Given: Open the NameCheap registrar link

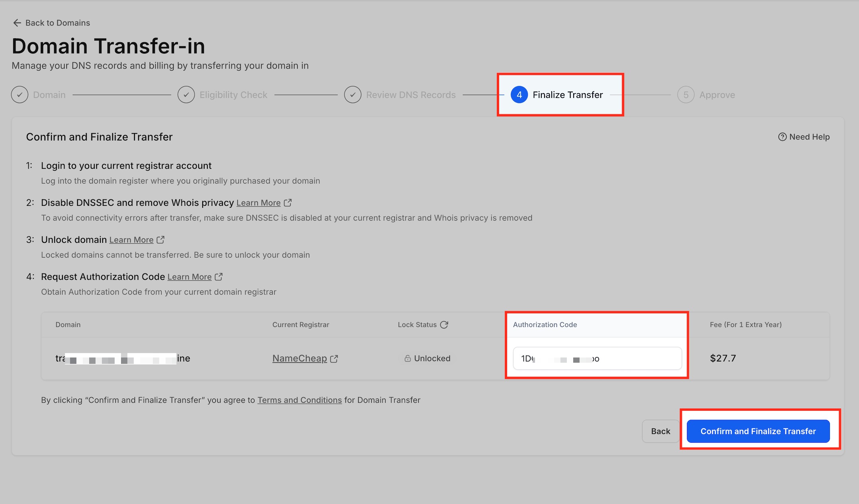Looking at the screenshot, I should 299,358.
